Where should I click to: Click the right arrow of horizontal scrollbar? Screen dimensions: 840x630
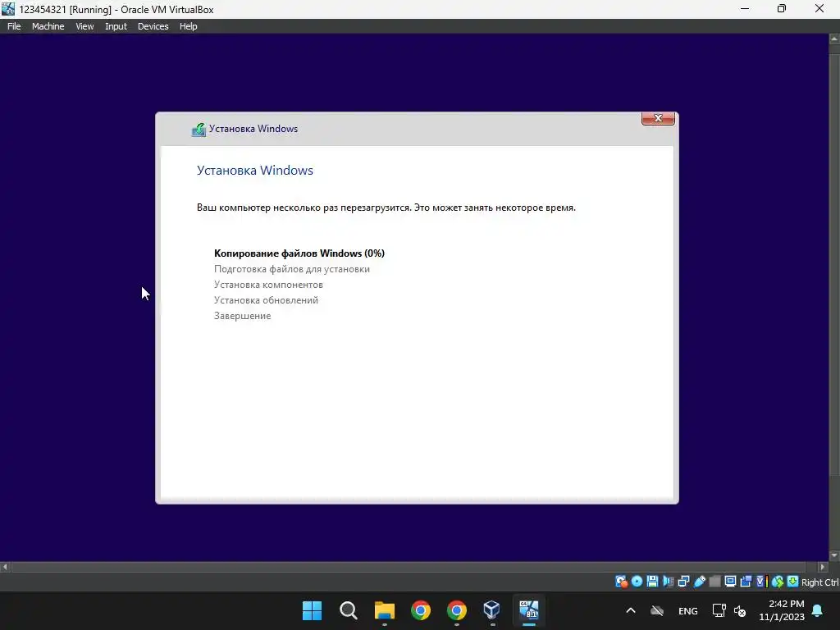coord(823,566)
